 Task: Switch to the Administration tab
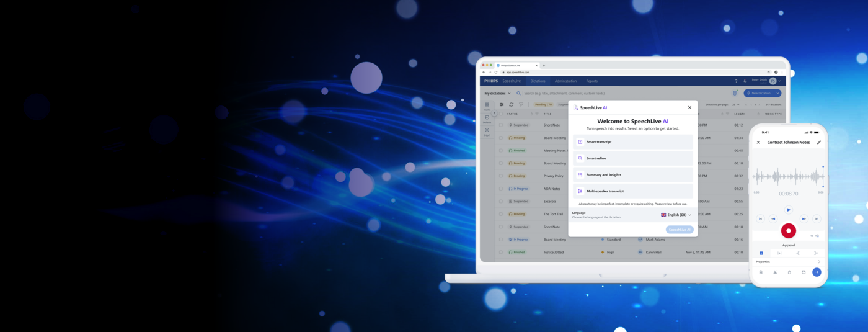[x=565, y=81]
